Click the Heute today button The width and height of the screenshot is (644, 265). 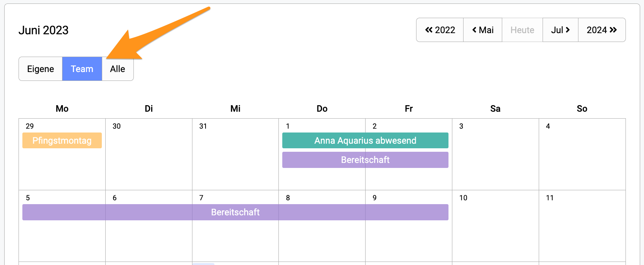(522, 30)
